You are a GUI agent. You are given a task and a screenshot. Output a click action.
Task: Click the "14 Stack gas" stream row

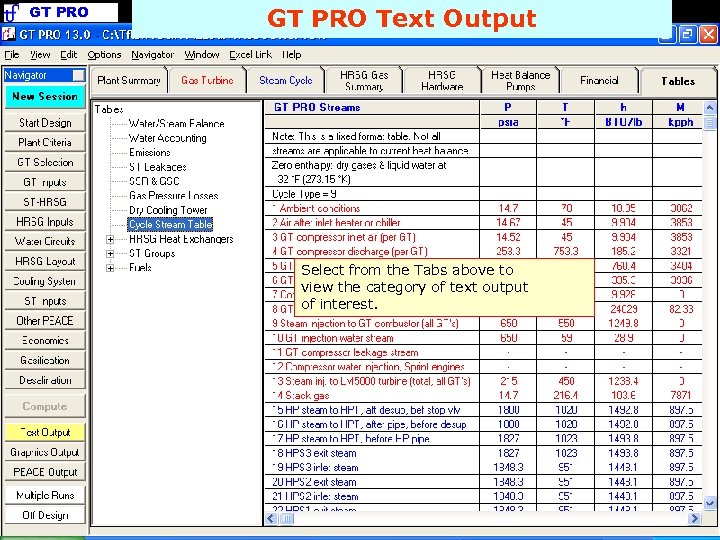coord(483,395)
